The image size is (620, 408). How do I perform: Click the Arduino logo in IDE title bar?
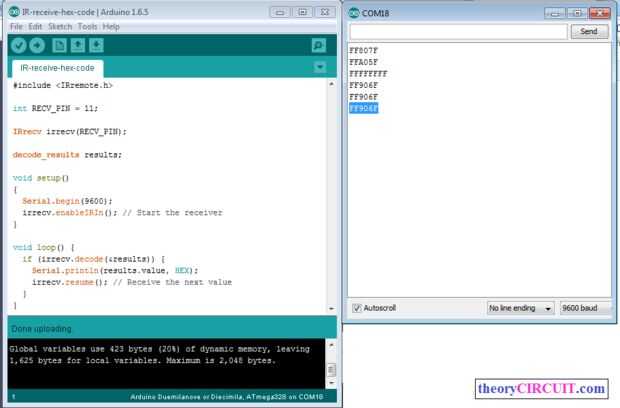pos(14,12)
